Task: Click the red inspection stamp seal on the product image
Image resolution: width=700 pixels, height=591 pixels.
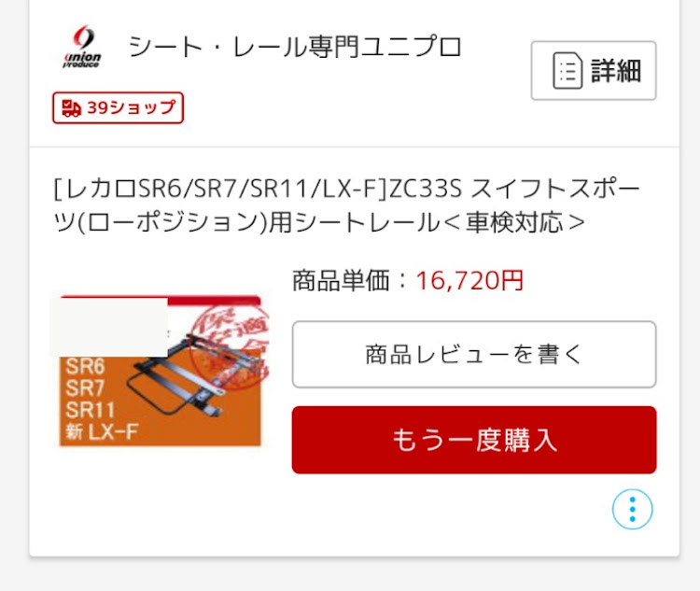Action: pos(229,343)
